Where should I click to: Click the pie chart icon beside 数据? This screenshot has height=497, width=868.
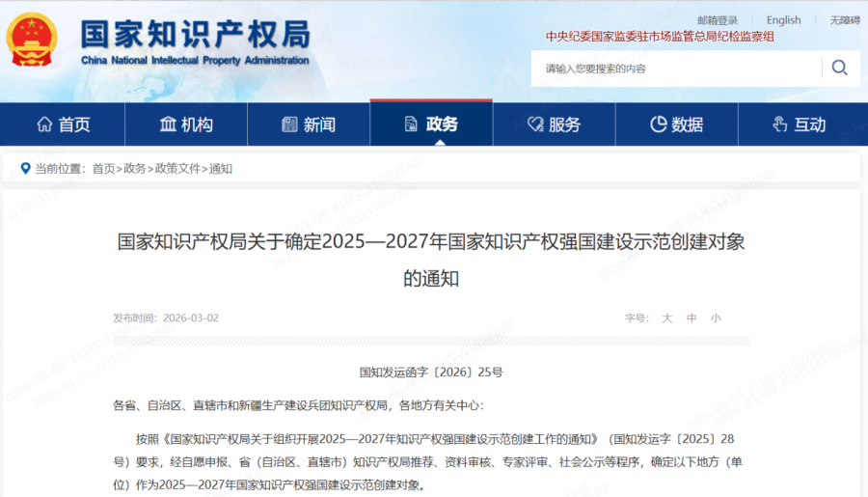[x=658, y=124]
